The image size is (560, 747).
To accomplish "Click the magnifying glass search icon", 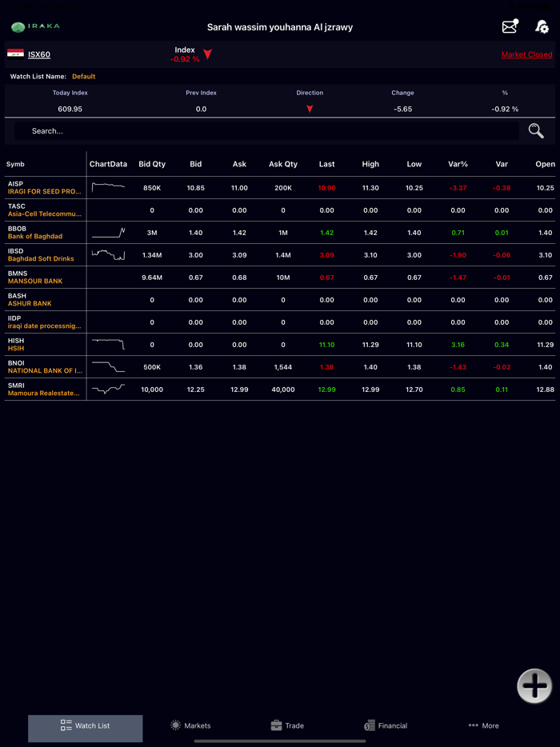I will click(536, 130).
